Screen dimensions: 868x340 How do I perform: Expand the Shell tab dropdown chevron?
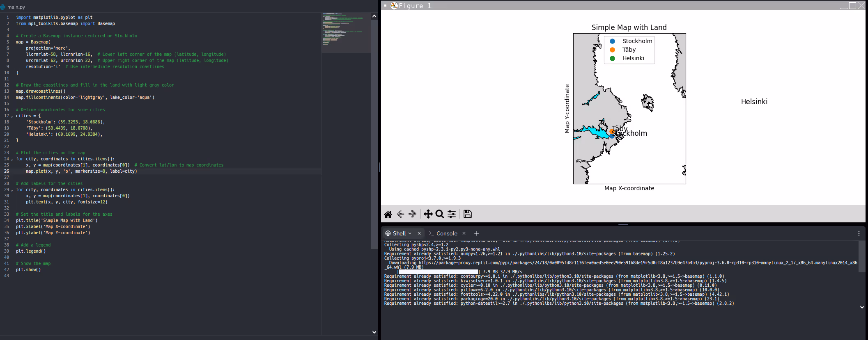[410, 233]
